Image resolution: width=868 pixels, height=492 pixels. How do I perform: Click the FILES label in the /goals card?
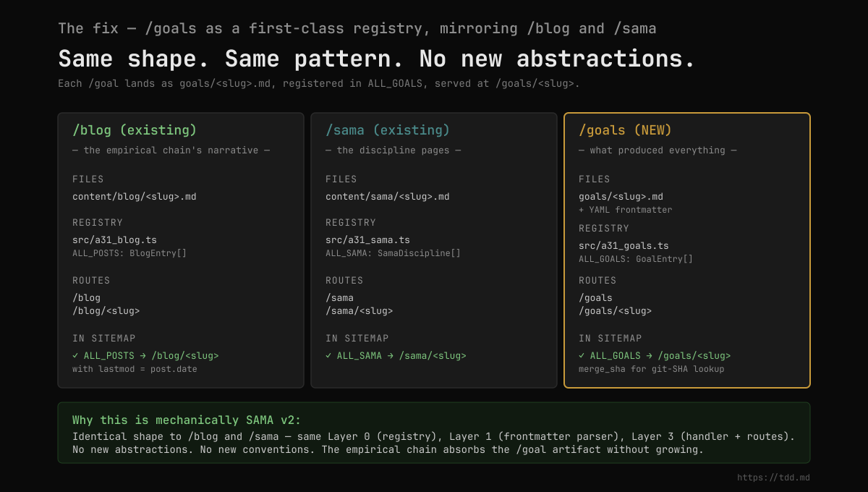coord(595,179)
